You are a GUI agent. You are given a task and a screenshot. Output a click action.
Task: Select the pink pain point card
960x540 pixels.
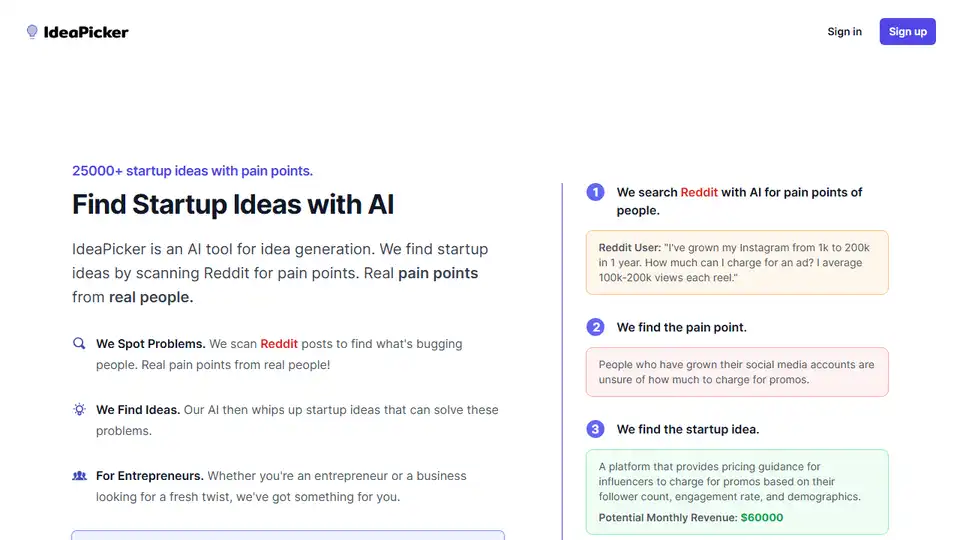coord(737,372)
